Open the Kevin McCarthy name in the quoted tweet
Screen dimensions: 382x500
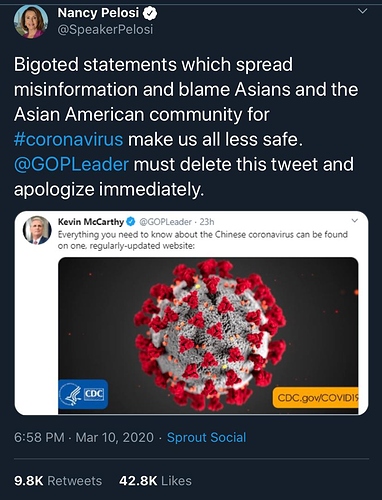coord(91,222)
